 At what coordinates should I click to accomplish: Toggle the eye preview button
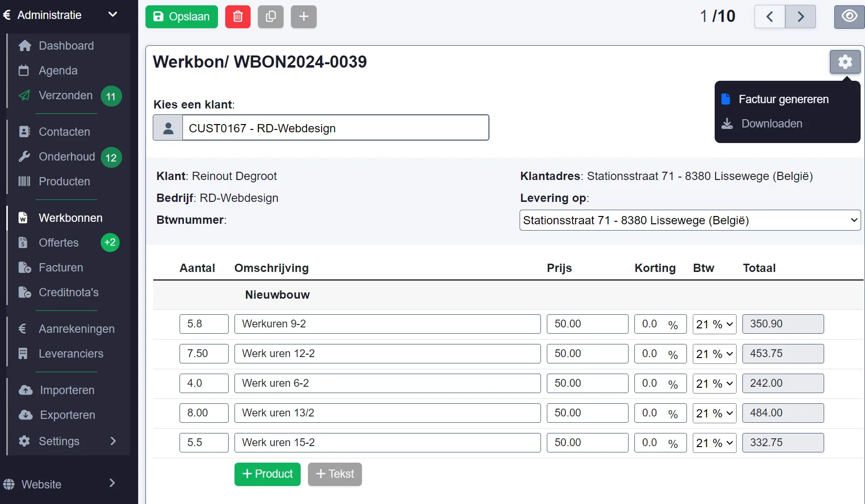click(x=849, y=17)
